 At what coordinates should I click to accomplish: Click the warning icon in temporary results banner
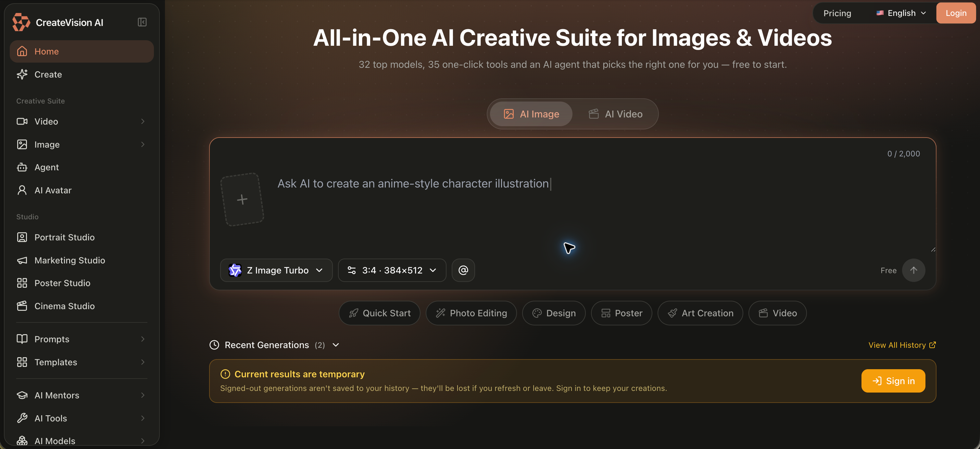click(225, 374)
